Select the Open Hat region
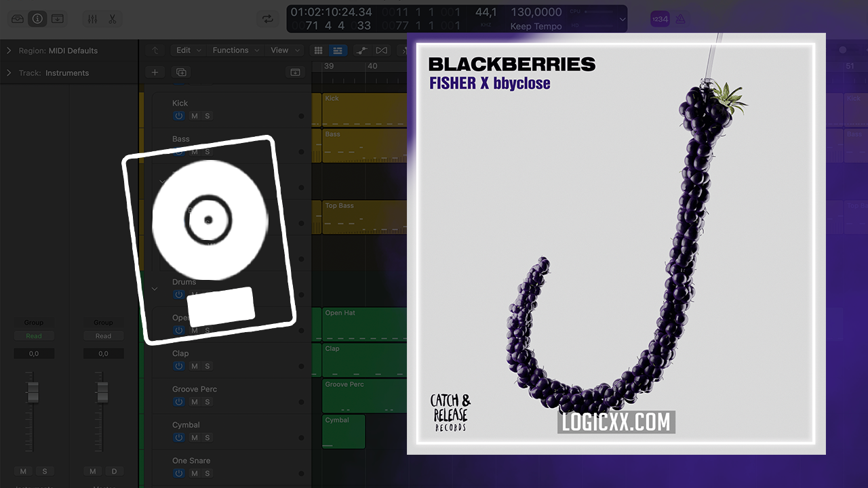 (364, 324)
